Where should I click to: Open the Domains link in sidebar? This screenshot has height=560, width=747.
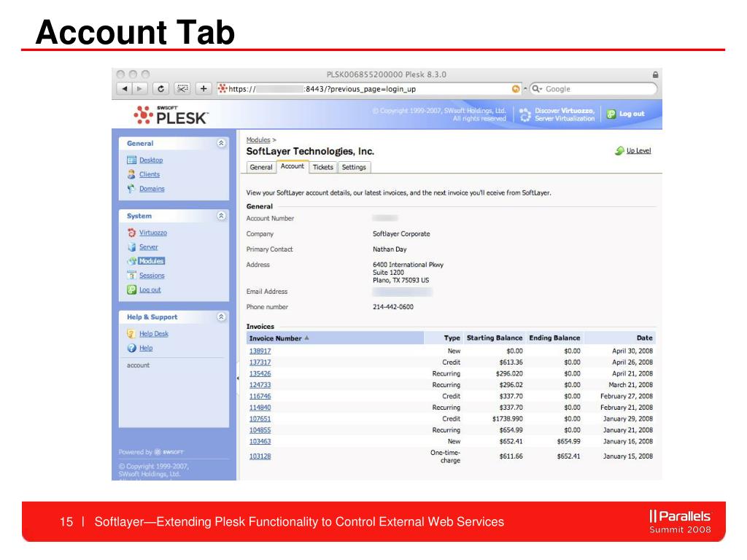(x=152, y=189)
